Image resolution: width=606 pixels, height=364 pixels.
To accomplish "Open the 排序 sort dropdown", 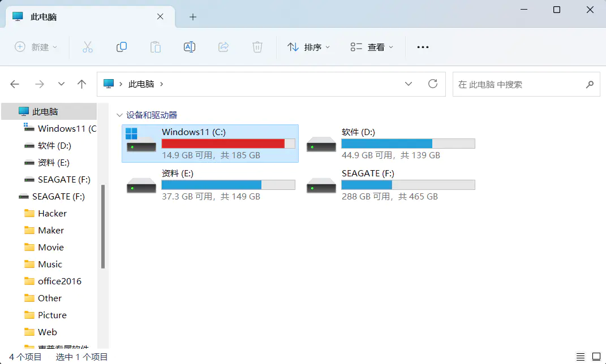I will pyautogui.click(x=308, y=47).
